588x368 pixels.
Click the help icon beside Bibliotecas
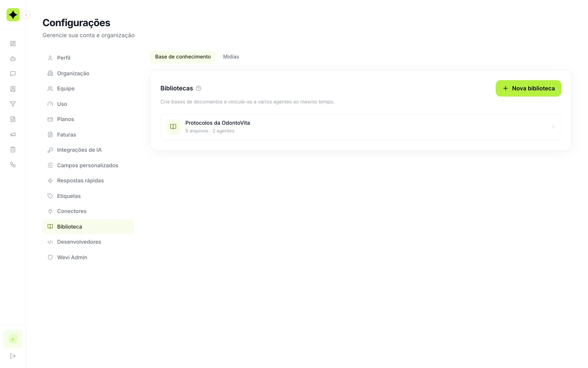click(x=198, y=88)
